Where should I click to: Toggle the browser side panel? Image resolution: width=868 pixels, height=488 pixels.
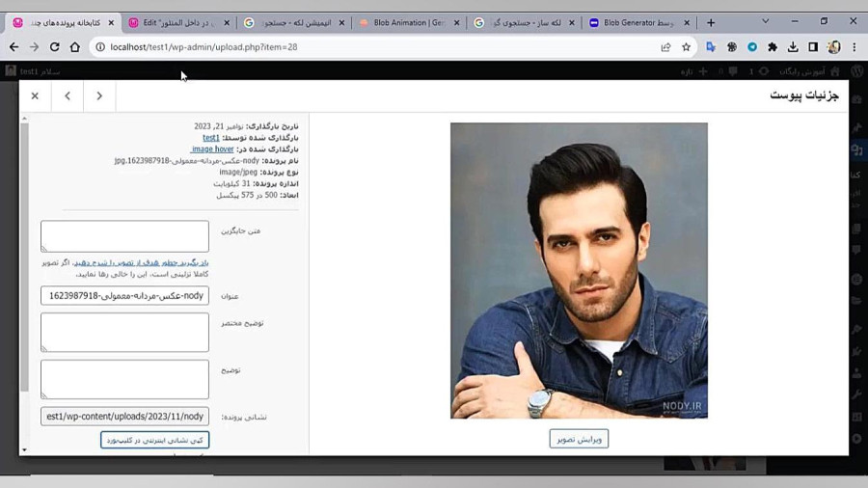tap(813, 47)
